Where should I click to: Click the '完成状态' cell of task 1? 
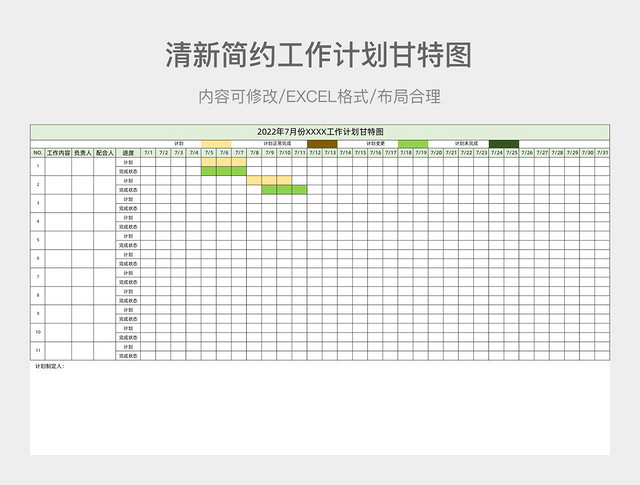coord(128,171)
